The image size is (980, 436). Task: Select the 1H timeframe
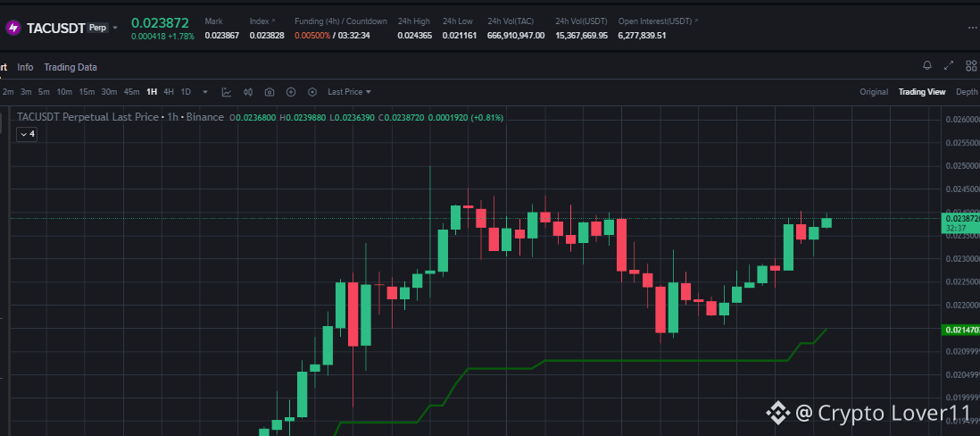(152, 92)
